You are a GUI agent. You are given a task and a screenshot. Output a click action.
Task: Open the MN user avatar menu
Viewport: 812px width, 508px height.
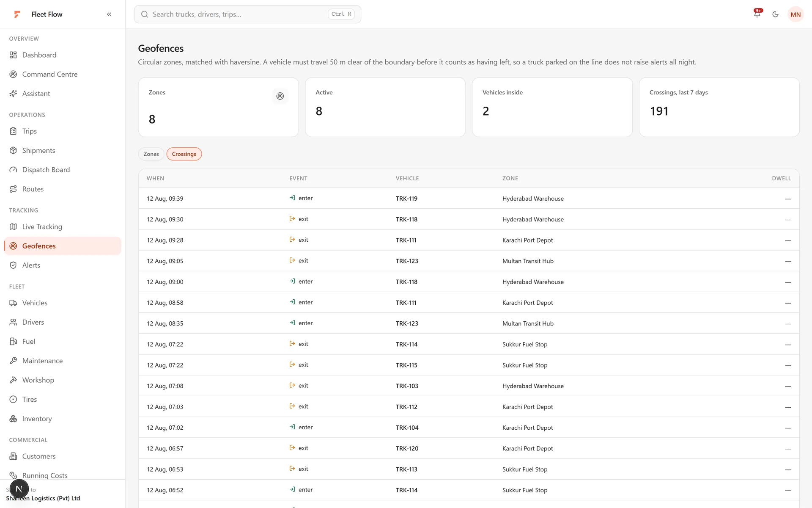click(796, 14)
